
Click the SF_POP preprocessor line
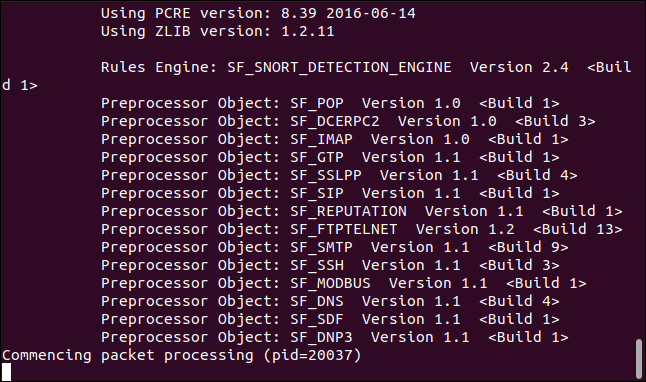(330, 103)
